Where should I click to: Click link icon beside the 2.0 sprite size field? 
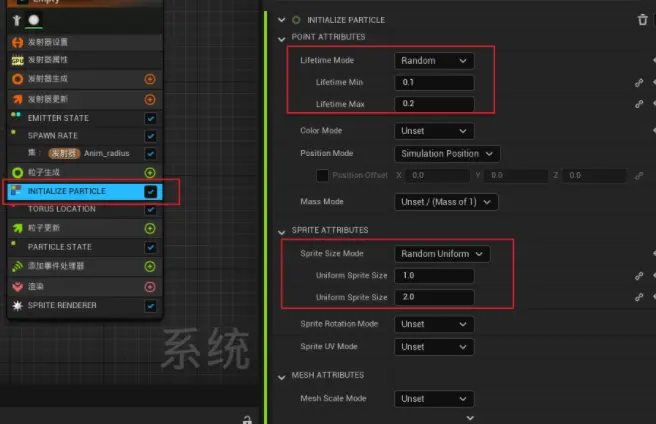(x=638, y=297)
